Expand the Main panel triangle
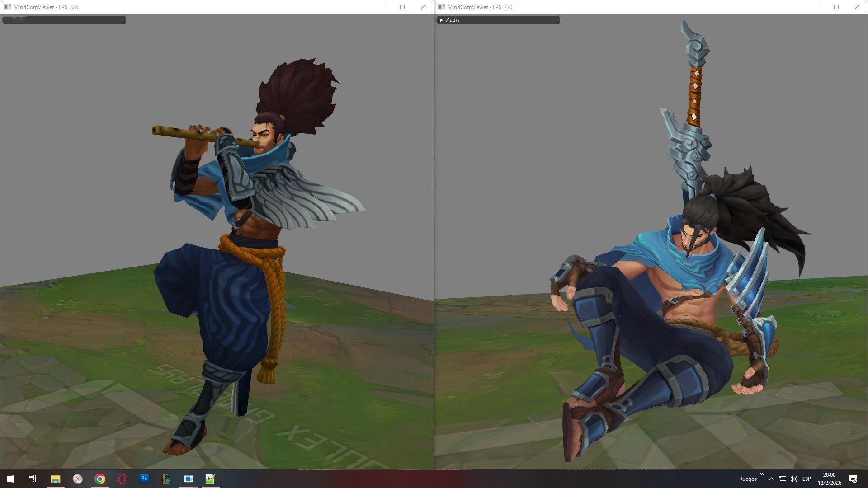Screen dimensions: 868x488 [441, 20]
